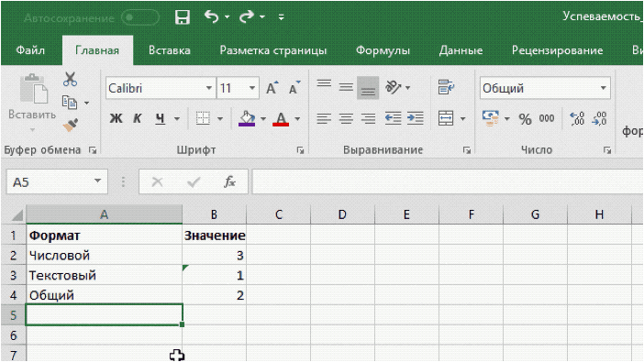The image size is (644, 362).
Task: Apply red font color
Action: [x=281, y=118]
